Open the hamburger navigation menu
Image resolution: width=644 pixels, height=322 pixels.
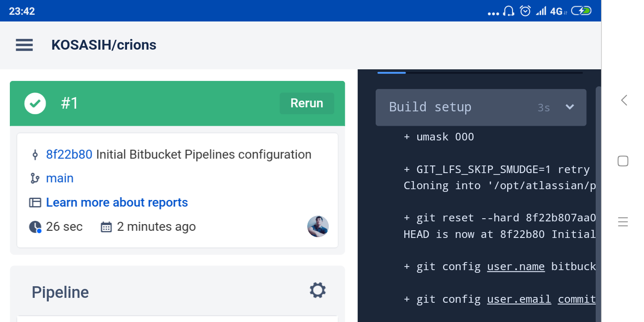[24, 45]
